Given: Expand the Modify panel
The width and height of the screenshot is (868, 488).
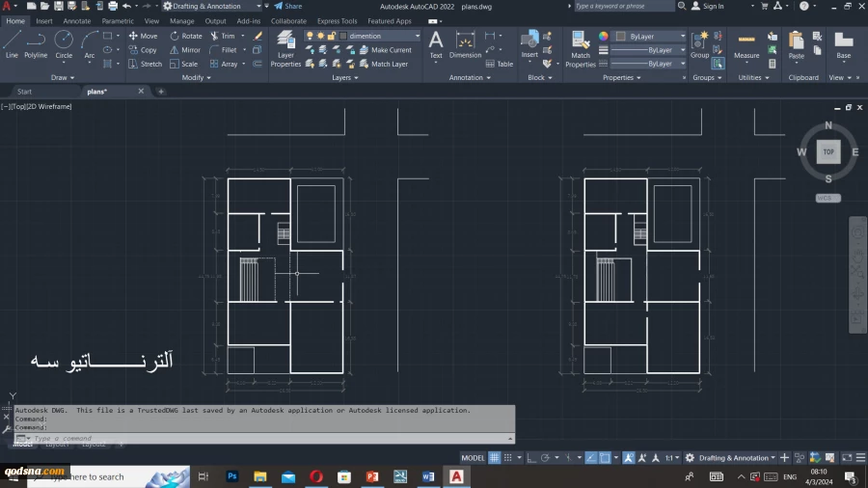Looking at the screenshot, I should pos(196,77).
